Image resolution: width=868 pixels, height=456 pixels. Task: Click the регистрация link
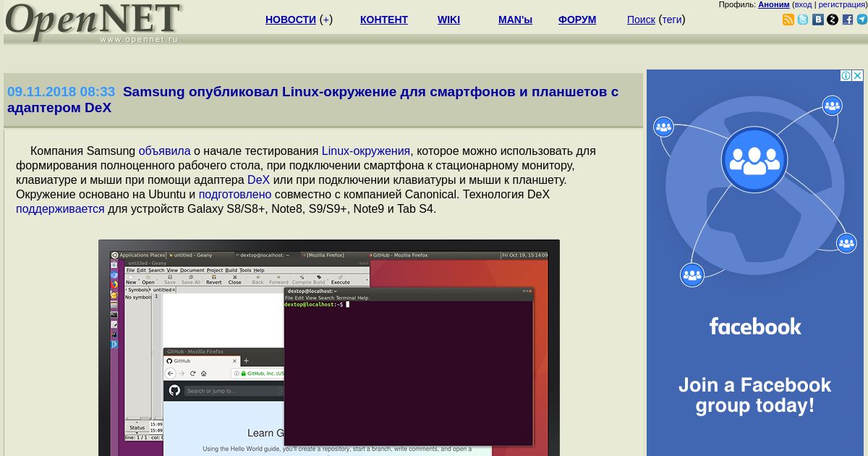pyautogui.click(x=842, y=4)
